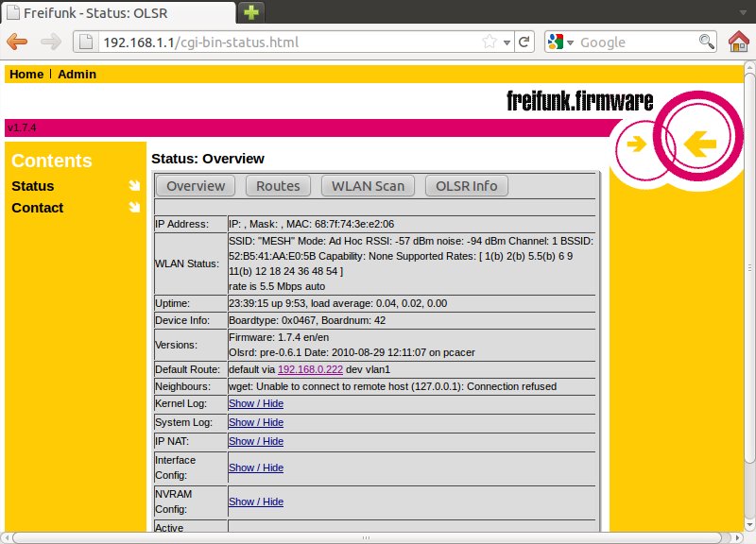756x544 pixels.
Task: Toggle System Log Show / Hide
Action: (x=255, y=422)
